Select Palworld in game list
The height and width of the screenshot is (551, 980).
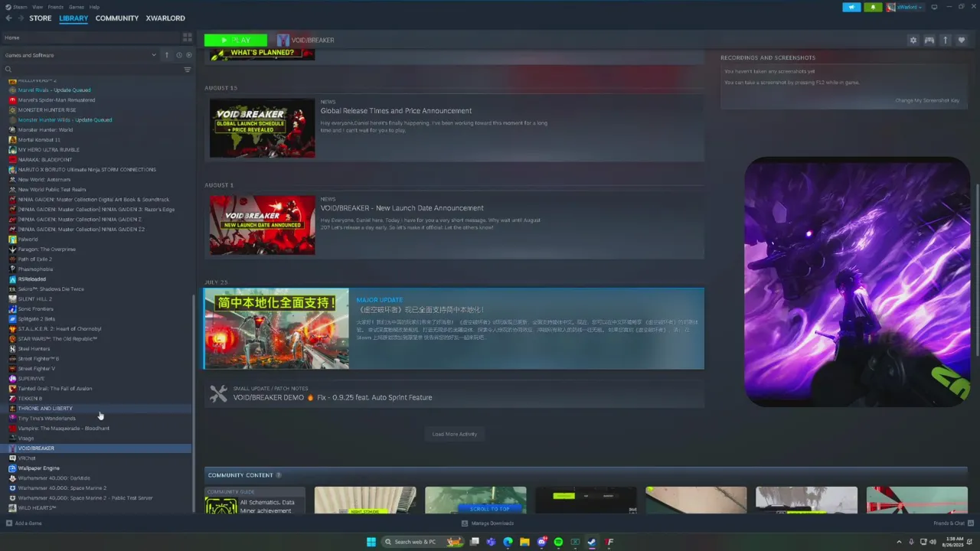[x=28, y=240]
